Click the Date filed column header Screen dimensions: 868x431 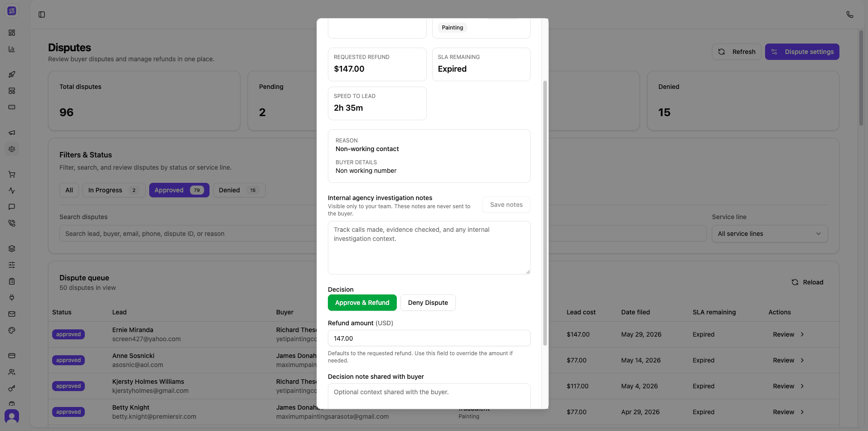click(635, 312)
